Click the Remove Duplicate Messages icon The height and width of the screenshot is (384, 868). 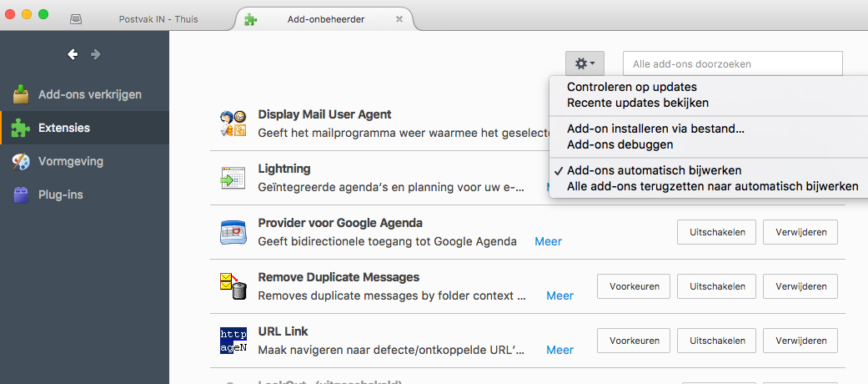point(233,286)
